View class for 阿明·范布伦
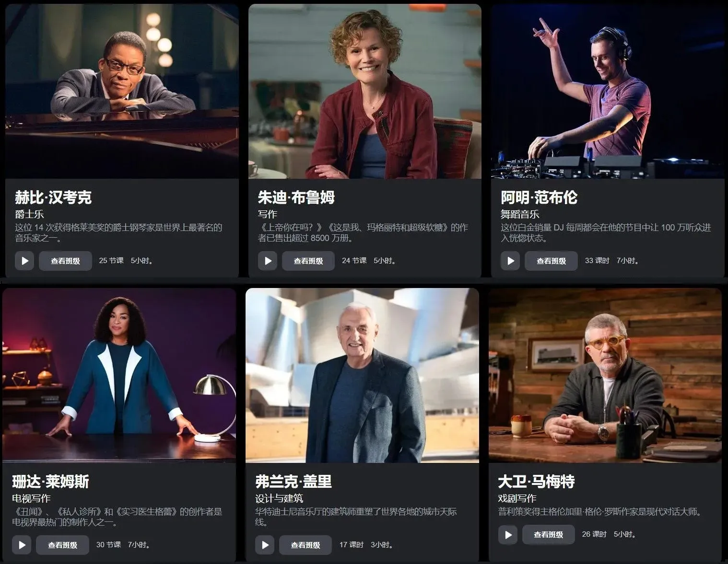 pos(551,261)
